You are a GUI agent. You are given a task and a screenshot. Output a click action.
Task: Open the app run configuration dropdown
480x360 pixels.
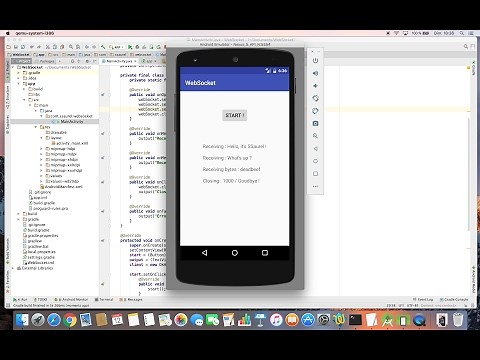(116, 47)
